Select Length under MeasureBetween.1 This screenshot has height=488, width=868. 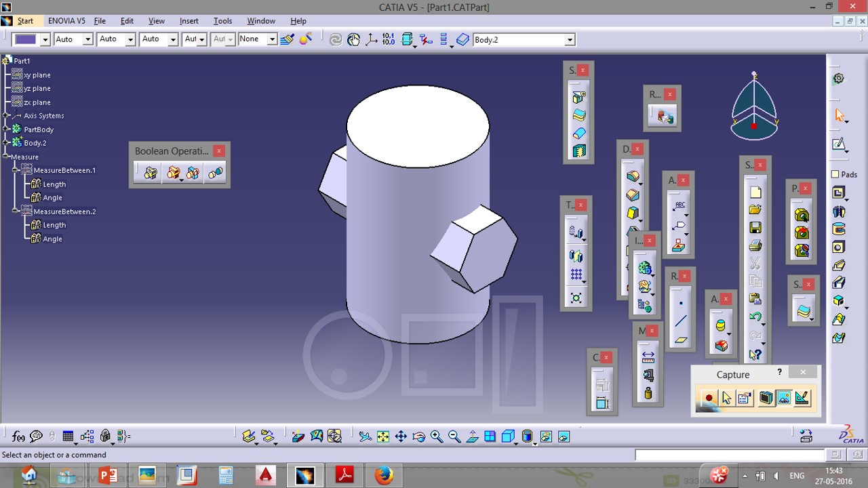[x=54, y=184]
